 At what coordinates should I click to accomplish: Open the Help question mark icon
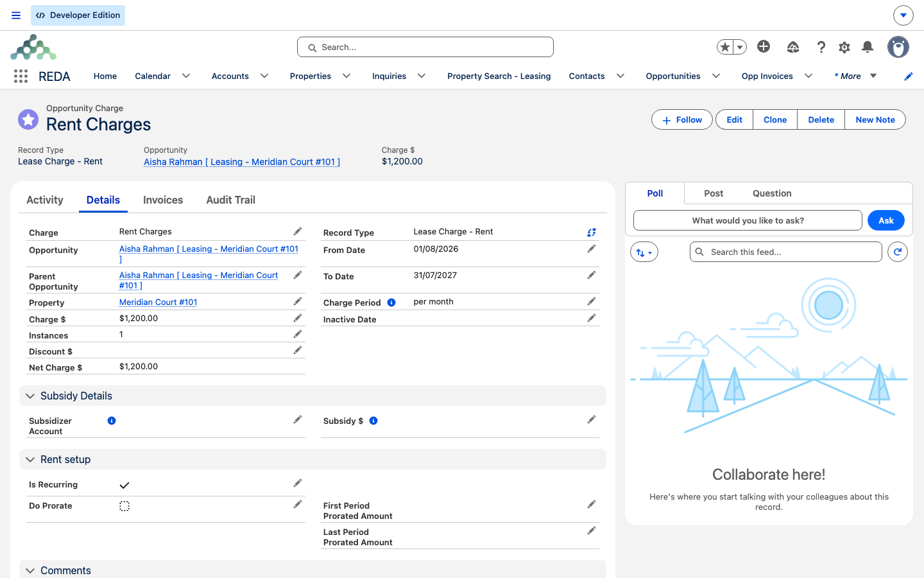[x=821, y=47]
